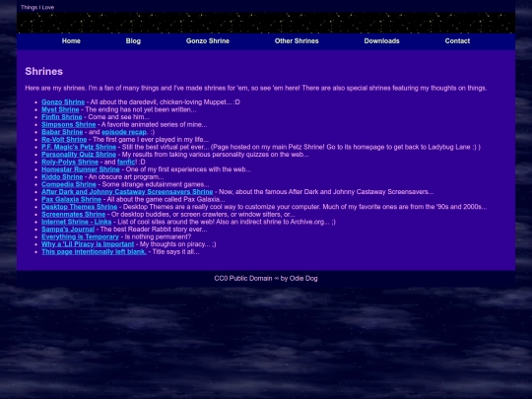Image resolution: width=532 pixels, height=399 pixels.
Task: Open the episode recap link
Action: click(124, 132)
